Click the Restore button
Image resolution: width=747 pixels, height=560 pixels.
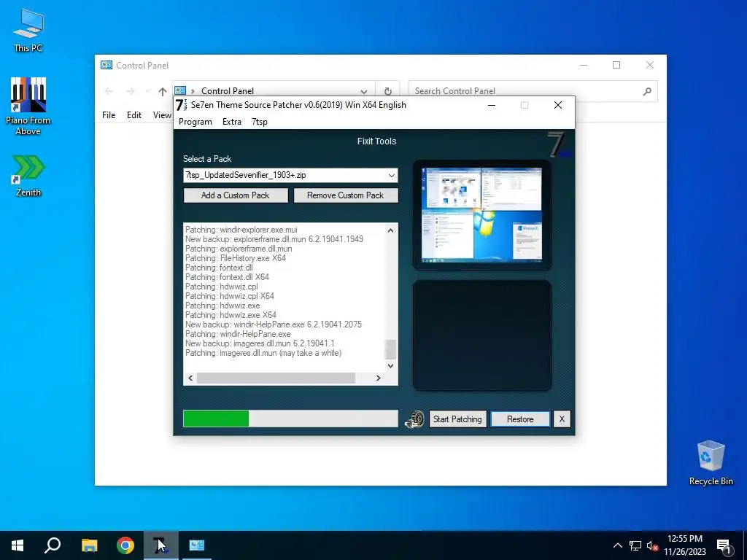point(520,419)
